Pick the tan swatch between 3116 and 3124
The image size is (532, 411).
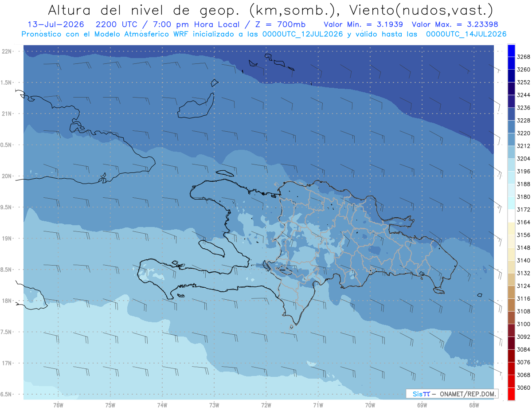(511, 292)
